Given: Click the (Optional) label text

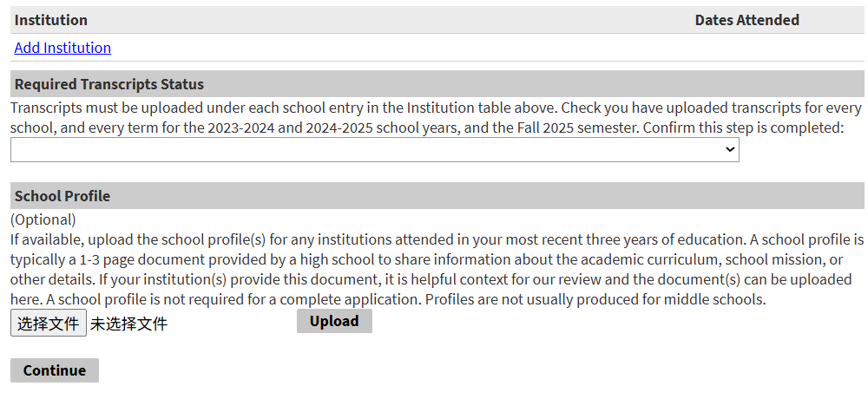Looking at the screenshot, I should click(43, 219).
